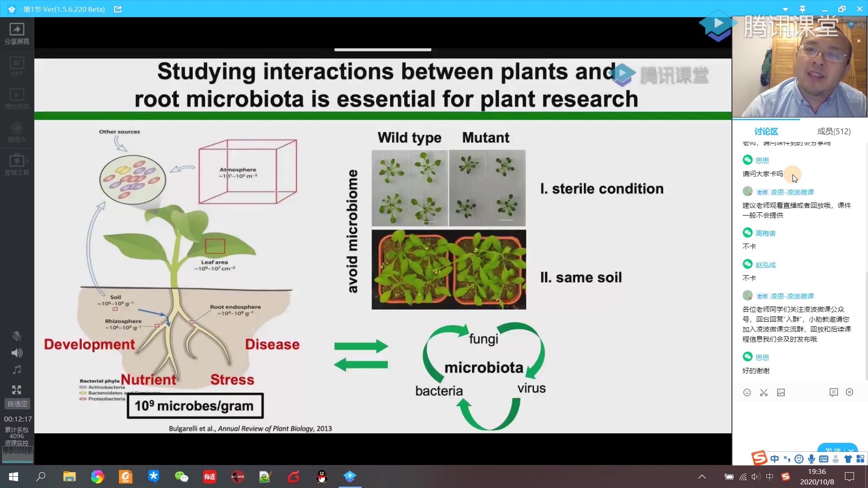Click the username 高梅香 in chat
The image size is (868, 488).
pos(765,233)
